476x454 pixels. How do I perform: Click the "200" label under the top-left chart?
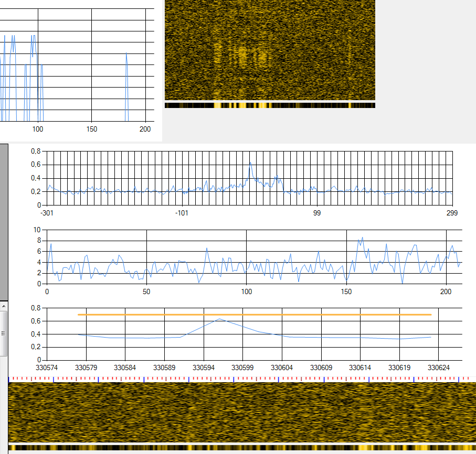coord(145,129)
